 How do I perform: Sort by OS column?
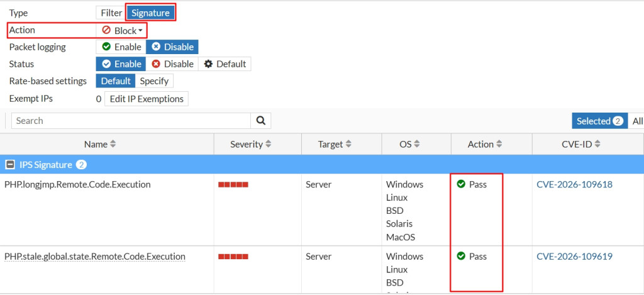click(x=409, y=144)
